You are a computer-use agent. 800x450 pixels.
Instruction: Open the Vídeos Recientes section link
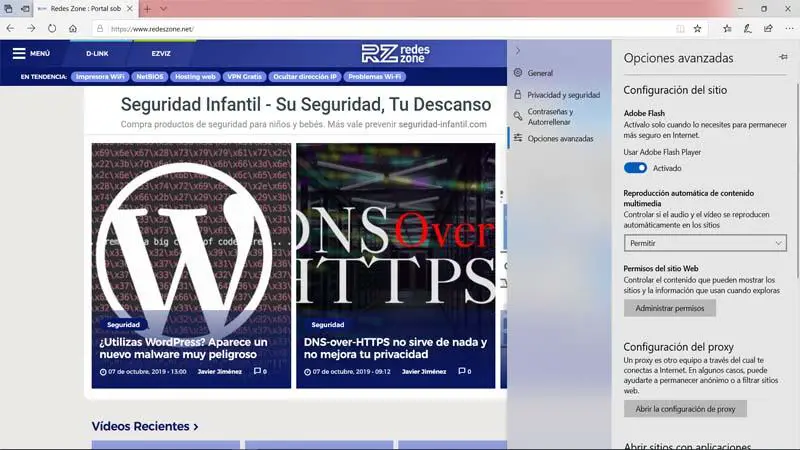click(145, 426)
